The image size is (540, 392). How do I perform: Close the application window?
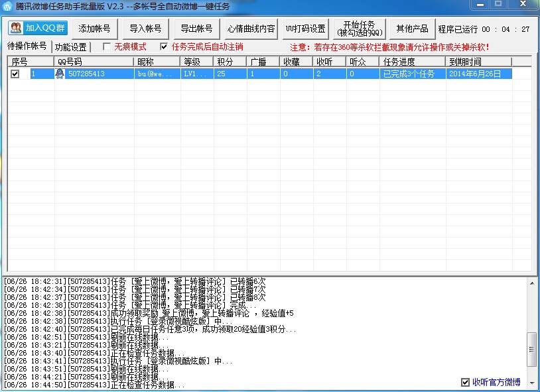point(523,5)
